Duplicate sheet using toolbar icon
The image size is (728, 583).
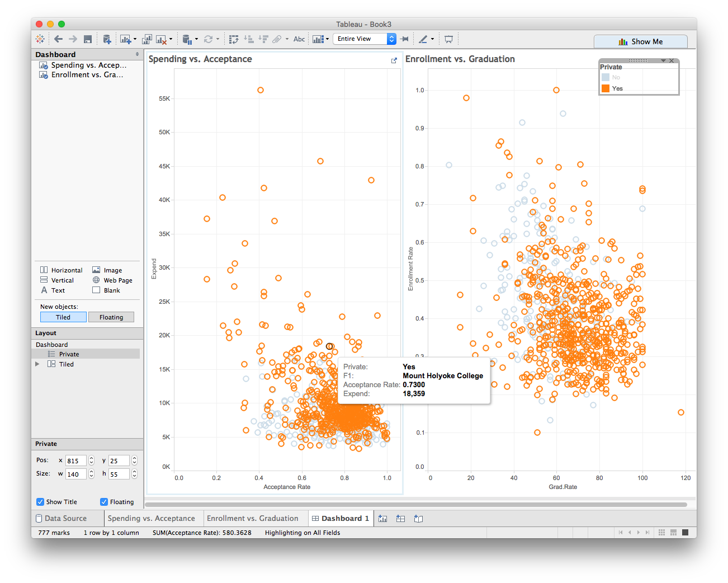pos(146,39)
